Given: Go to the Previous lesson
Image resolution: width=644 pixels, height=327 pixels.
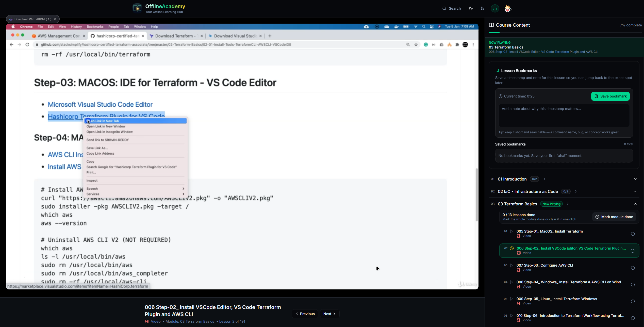Looking at the screenshot, I should (x=305, y=314).
